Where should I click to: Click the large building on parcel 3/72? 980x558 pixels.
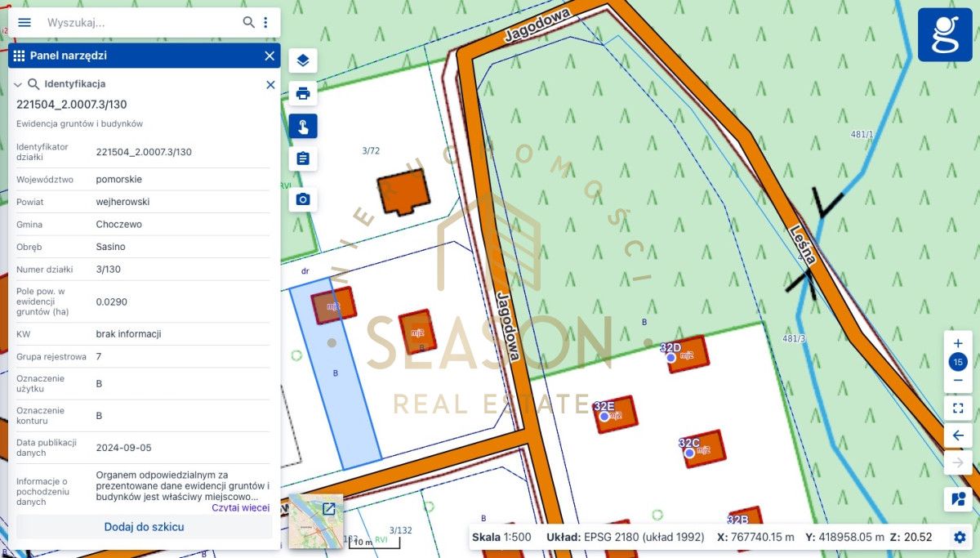tap(403, 191)
